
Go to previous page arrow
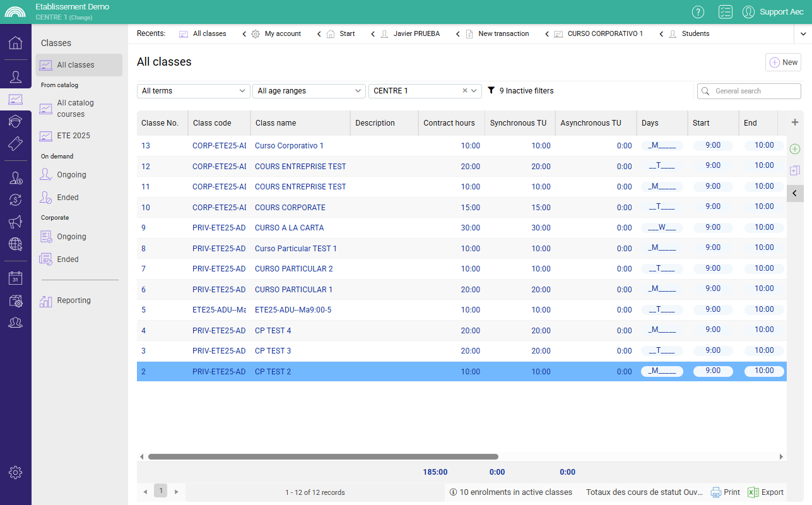[145, 491]
